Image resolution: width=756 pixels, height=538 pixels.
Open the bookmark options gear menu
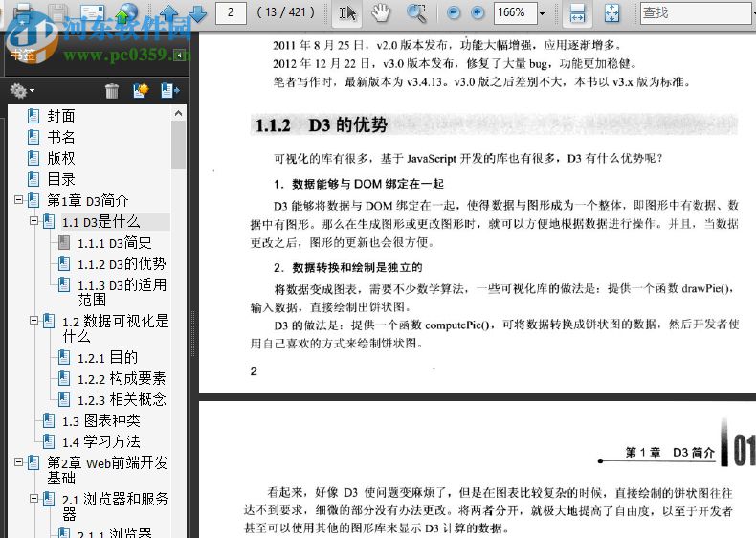22,90
